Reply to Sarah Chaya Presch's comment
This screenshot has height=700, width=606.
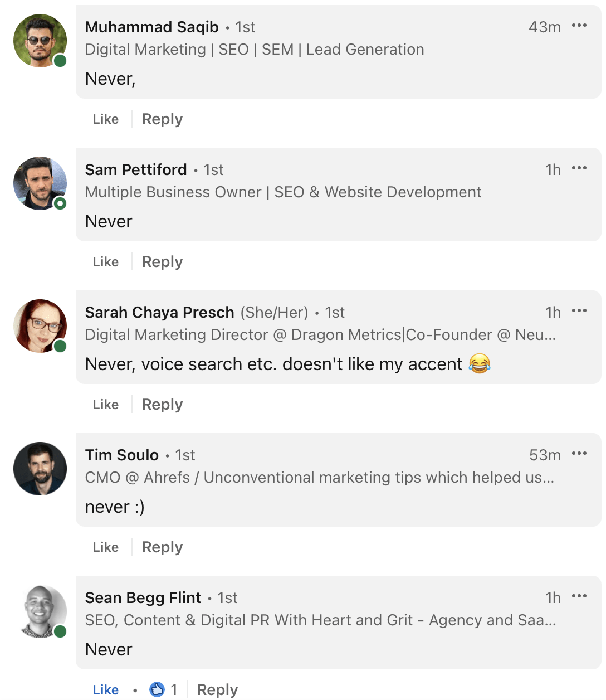pos(162,404)
